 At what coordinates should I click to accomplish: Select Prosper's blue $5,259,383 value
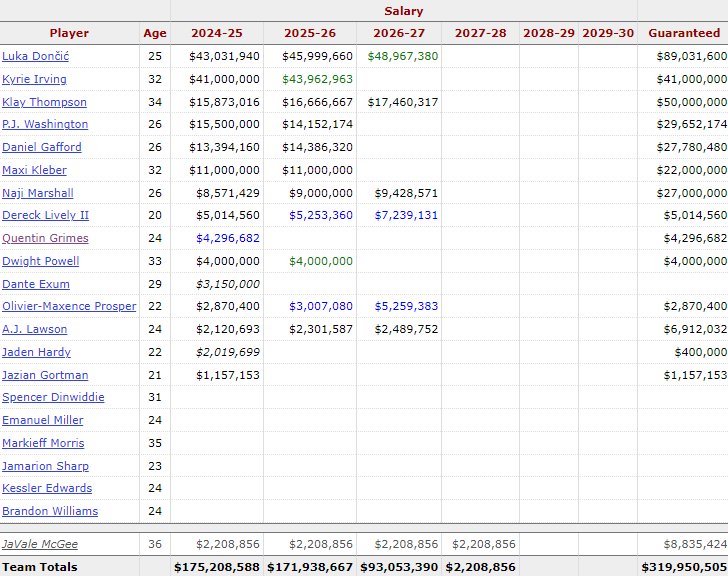(x=406, y=306)
